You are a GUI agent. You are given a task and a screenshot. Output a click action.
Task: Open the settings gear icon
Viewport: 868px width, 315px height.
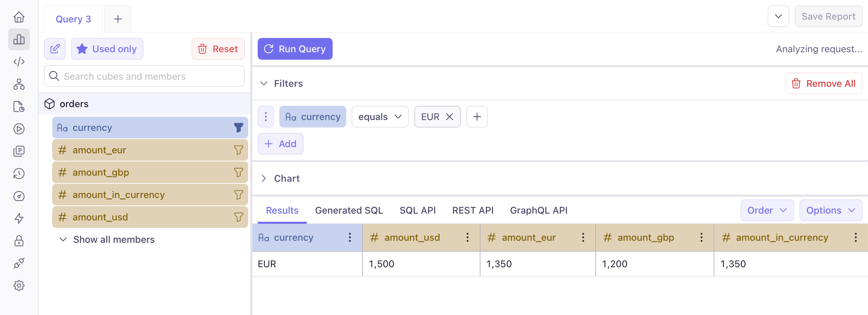(19, 286)
